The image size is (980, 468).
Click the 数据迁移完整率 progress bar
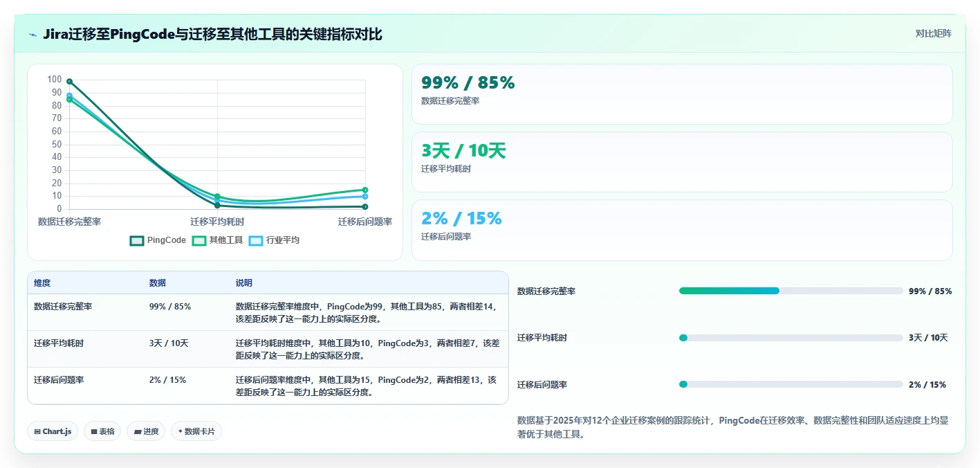click(791, 291)
